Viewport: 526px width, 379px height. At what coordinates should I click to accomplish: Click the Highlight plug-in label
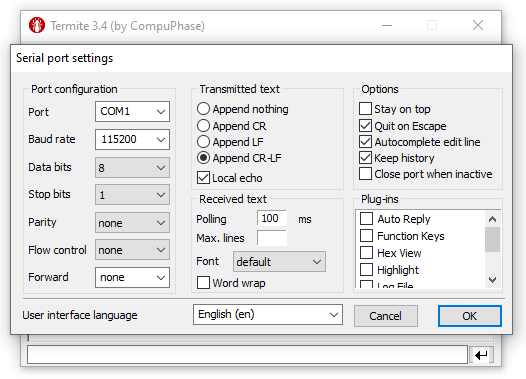click(398, 270)
